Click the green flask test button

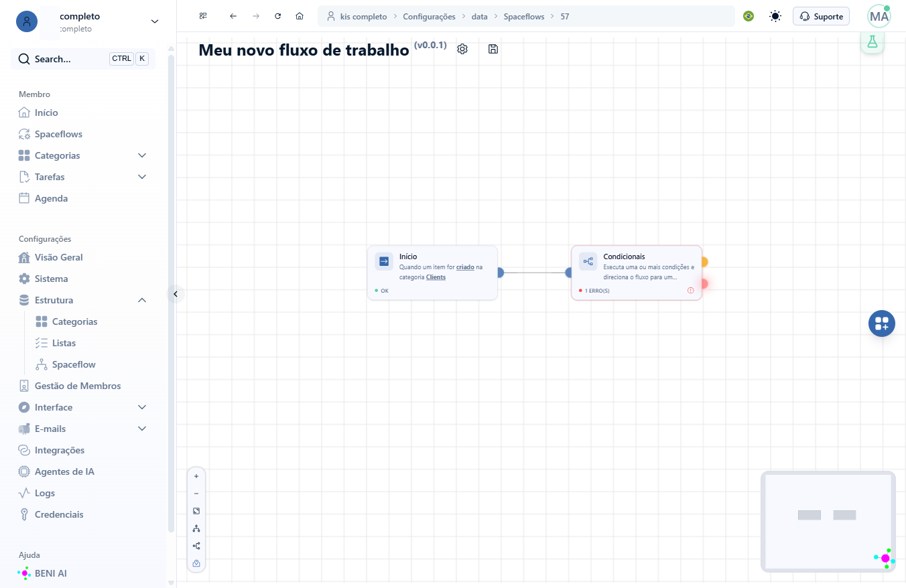tap(872, 42)
